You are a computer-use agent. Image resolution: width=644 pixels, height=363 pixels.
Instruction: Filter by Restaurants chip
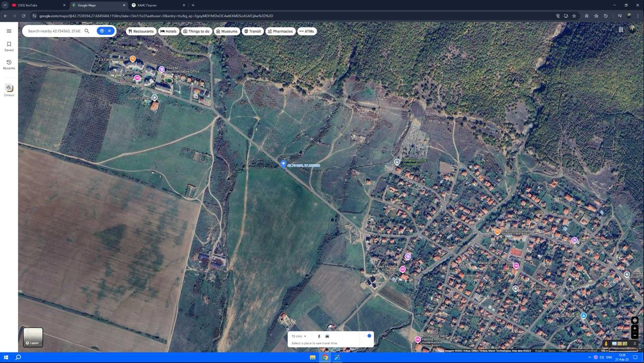140,31
